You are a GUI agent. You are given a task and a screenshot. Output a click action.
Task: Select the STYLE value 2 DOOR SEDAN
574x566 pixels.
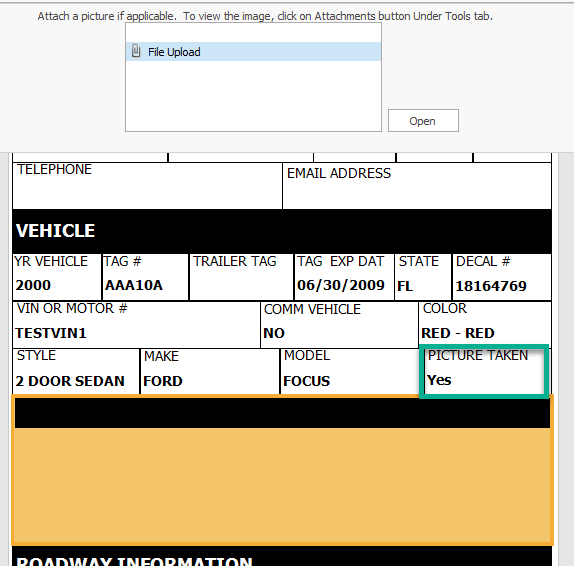coord(70,381)
